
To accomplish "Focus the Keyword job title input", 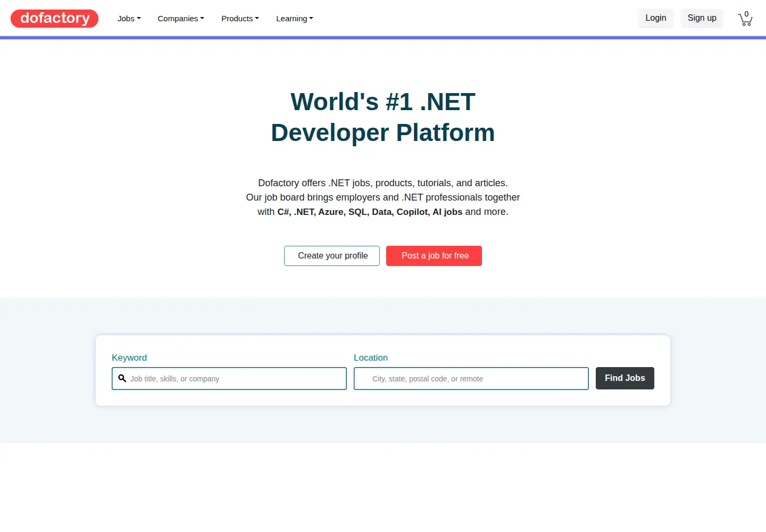I will tap(229, 378).
